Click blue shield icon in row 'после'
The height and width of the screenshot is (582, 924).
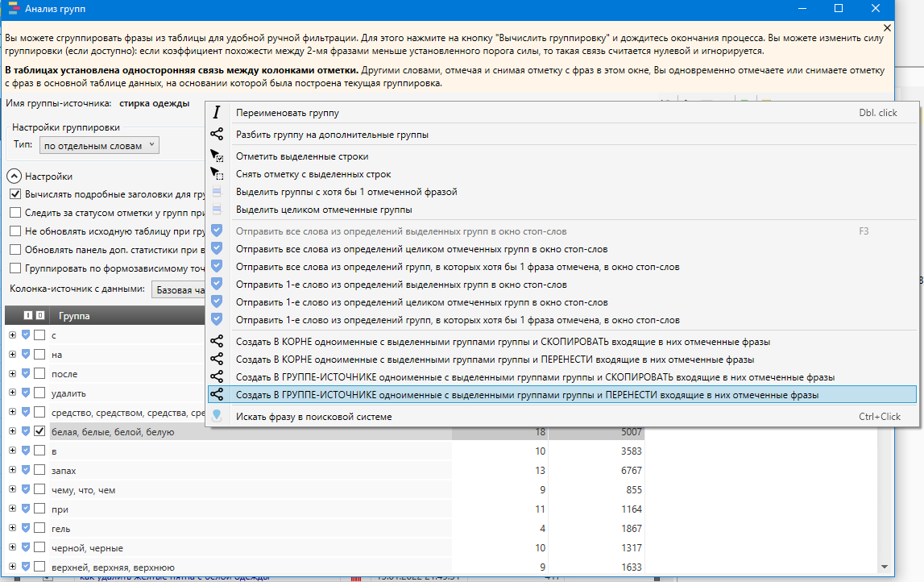tap(26, 373)
